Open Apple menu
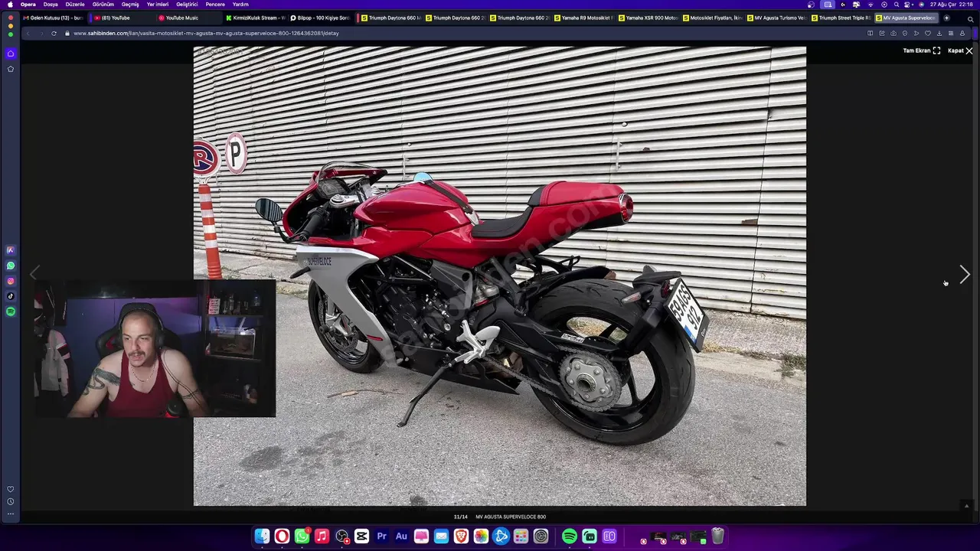Screen dimensions: 980x551 tap(10, 5)
